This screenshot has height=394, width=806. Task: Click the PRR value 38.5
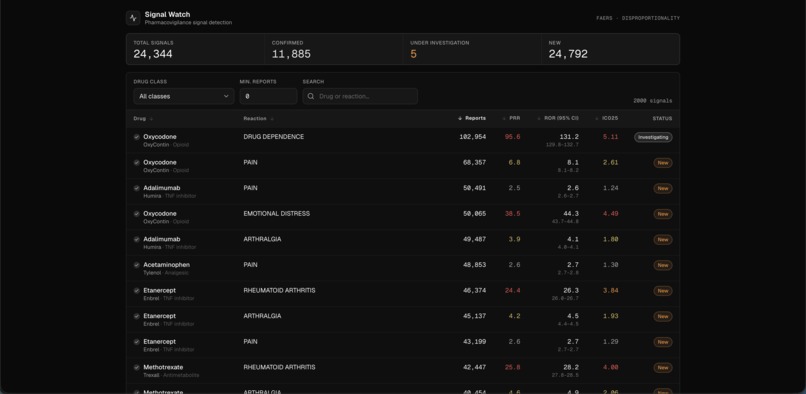coord(512,213)
